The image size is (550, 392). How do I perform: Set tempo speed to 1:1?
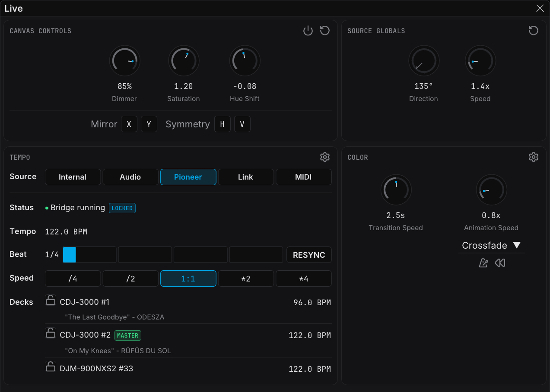coord(188,278)
